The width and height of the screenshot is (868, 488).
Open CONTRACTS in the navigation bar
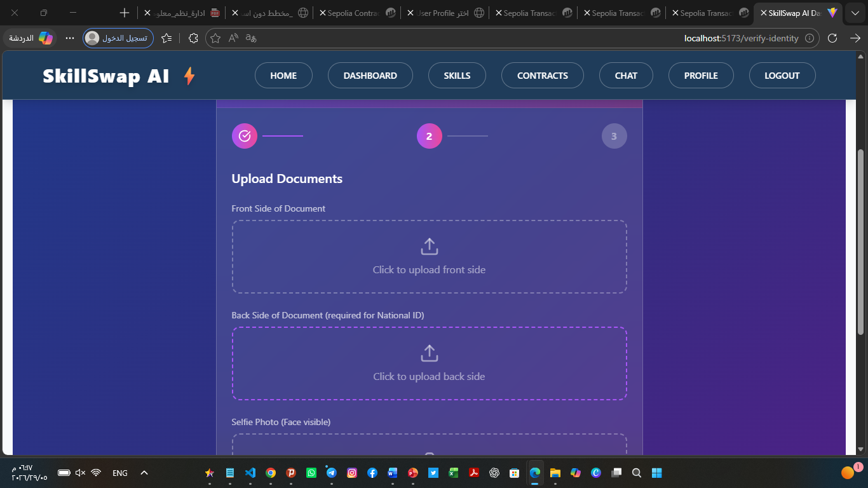point(543,76)
